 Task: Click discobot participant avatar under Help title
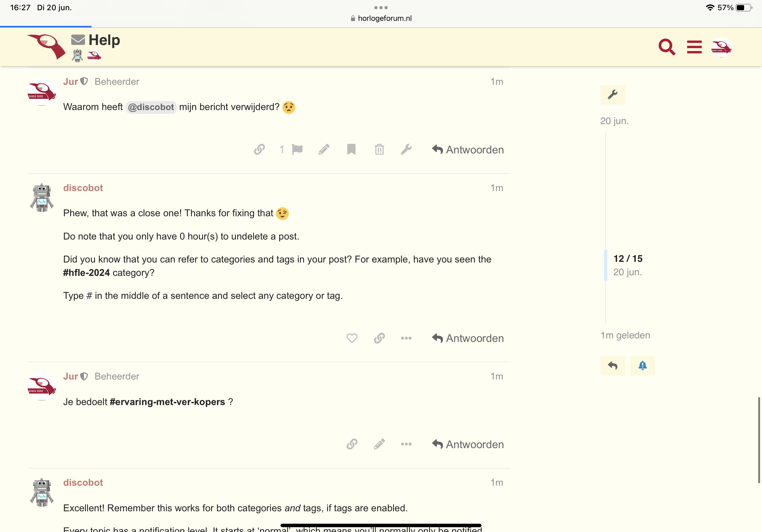click(x=77, y=55)
